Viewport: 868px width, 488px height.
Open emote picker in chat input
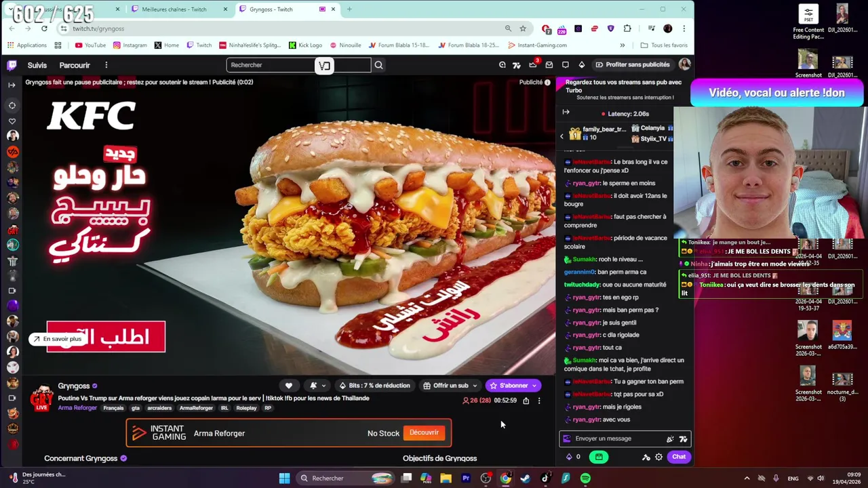click(670, 439)
